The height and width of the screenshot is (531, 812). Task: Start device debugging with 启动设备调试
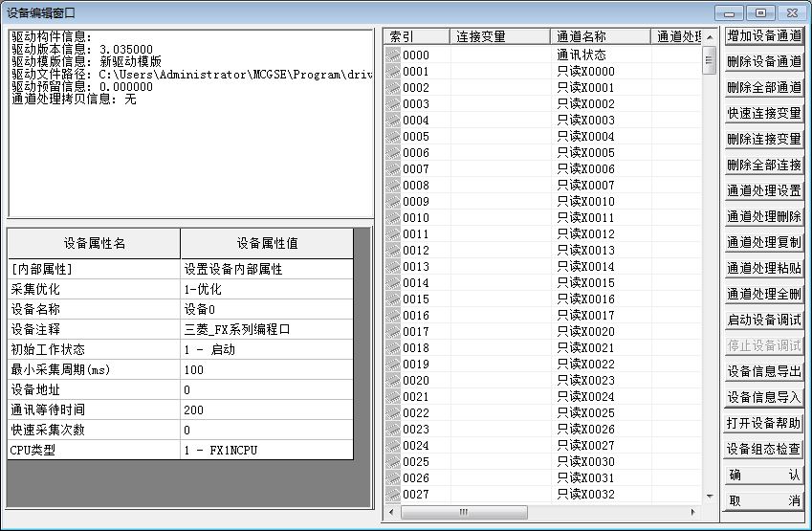[x=763, y=321]
